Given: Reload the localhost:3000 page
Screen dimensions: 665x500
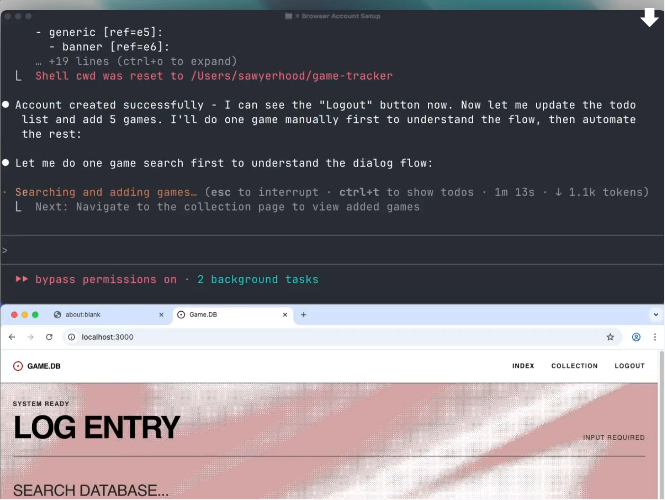Looking at the screenshot, I should click(x=49, y=337).
